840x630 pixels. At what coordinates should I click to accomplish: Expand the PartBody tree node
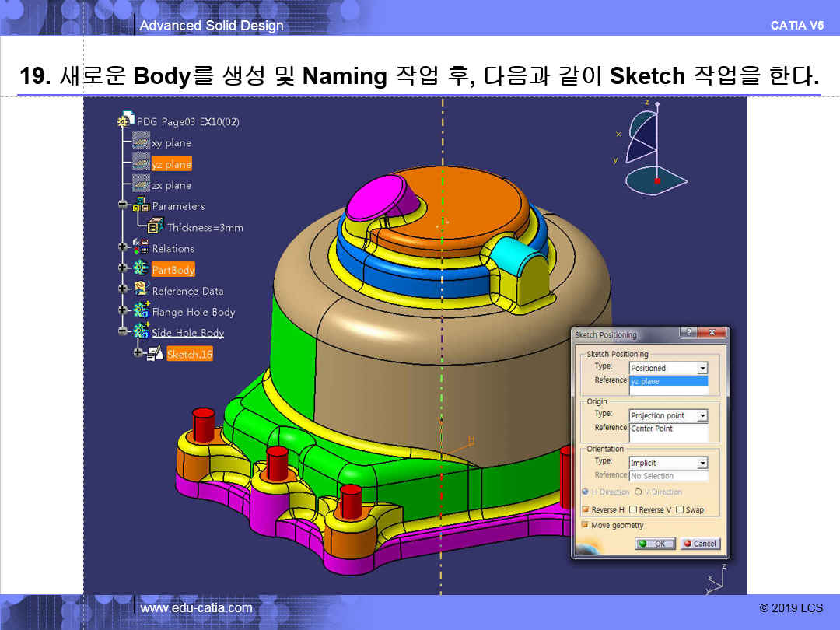pyautogui.click(x=122, y=268)
